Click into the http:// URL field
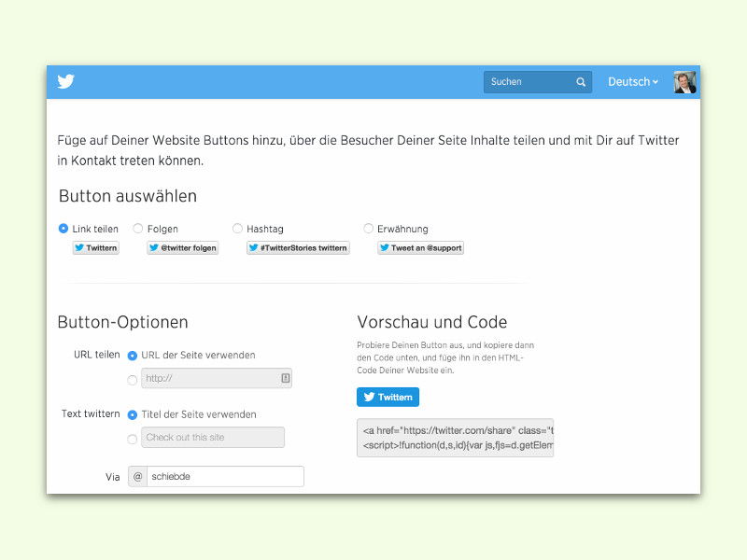Viewport: 747px width, 560px height. [x=217, y=379]
